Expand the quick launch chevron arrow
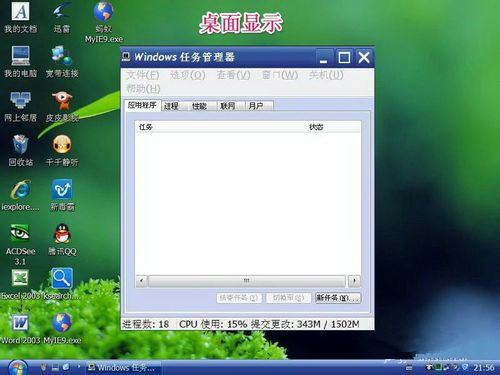This screenshot has height=375, width=500. (79, 367)
